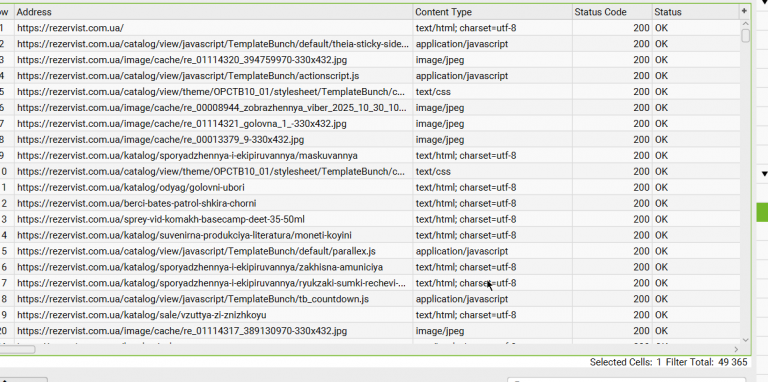Click the vertical scrollbar down arrow

point(745,339)
